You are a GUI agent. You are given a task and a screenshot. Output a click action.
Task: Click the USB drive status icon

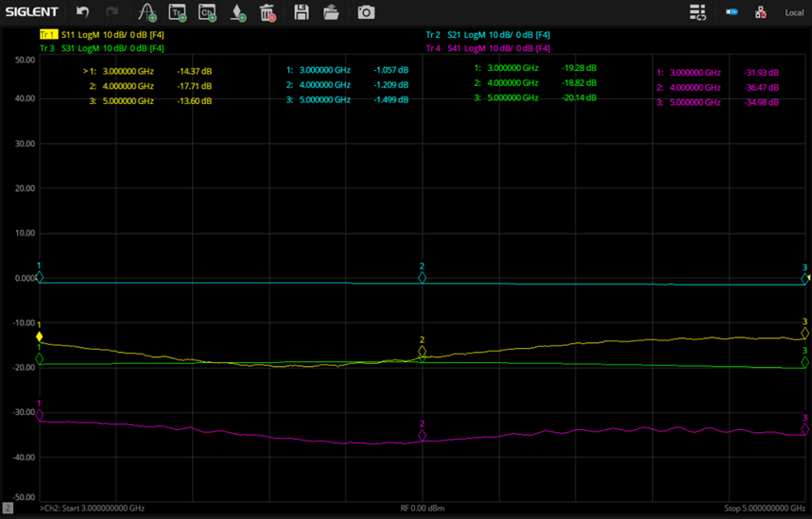732,12
